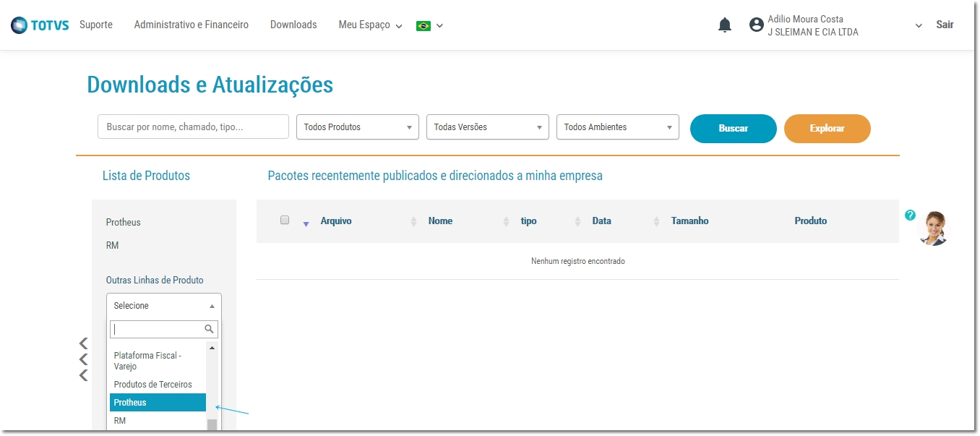Sort by the Nome column arrows
The image size is (980, 436).
coord(506,221)
